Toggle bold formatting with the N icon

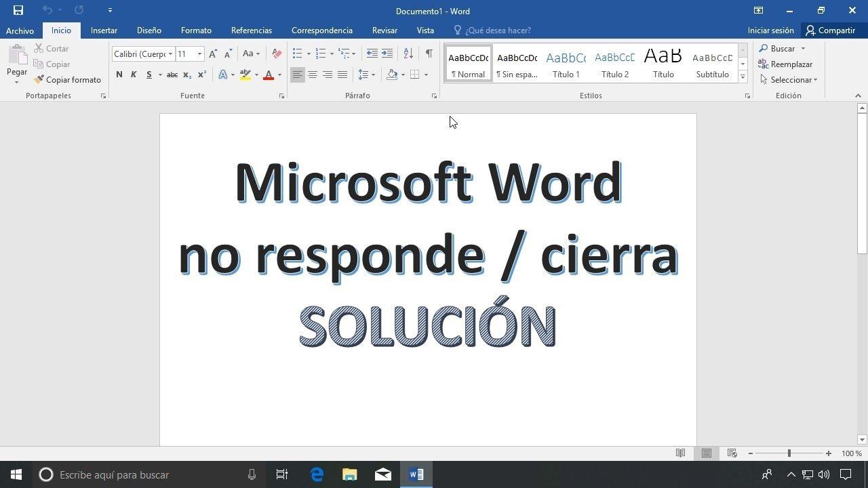(119, 75)
